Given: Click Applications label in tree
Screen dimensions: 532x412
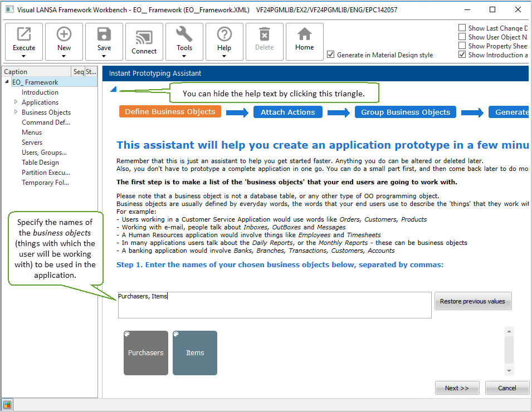Looking at the screenshot, I should click(x=40, y=102).
